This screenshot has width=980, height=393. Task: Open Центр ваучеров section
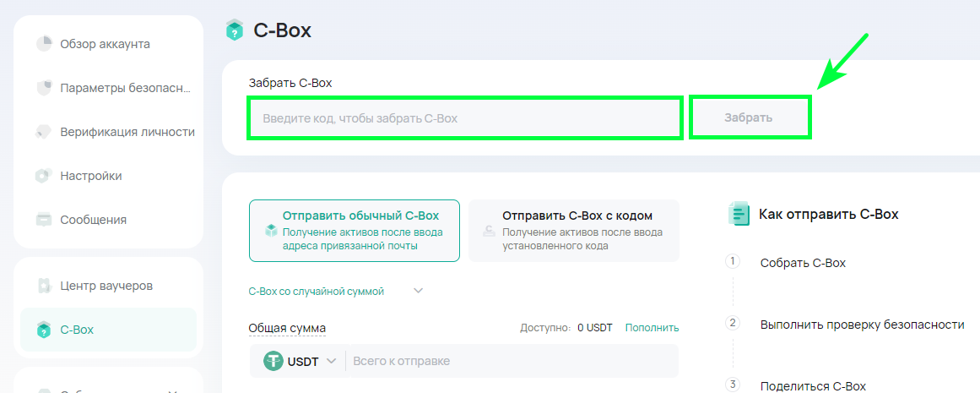[x=106, y=286]
